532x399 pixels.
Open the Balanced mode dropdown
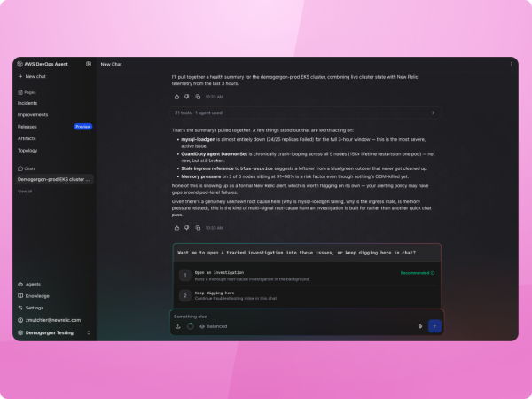[214, 326]
